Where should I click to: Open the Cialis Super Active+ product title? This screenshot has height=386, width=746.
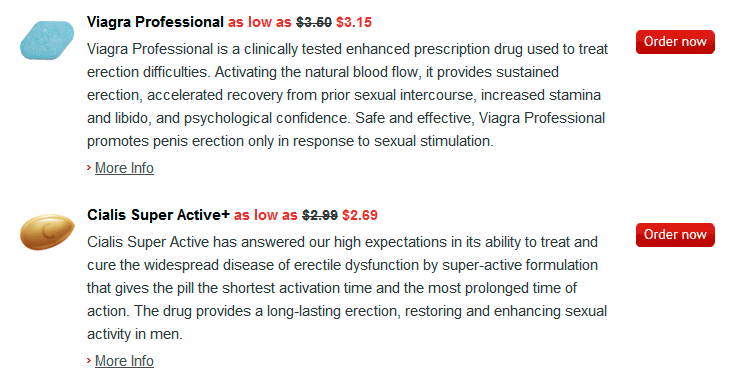click(x=158, y=215)
